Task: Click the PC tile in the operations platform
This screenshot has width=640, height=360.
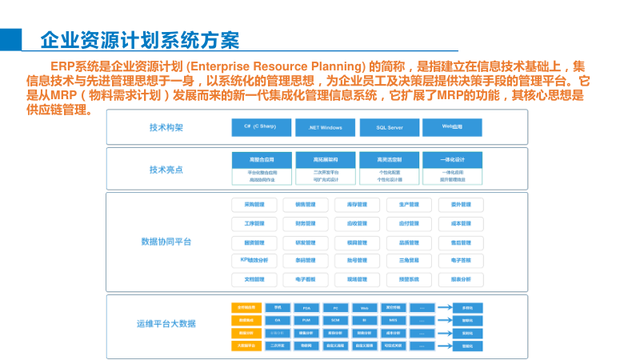Action: click(336, 308)
